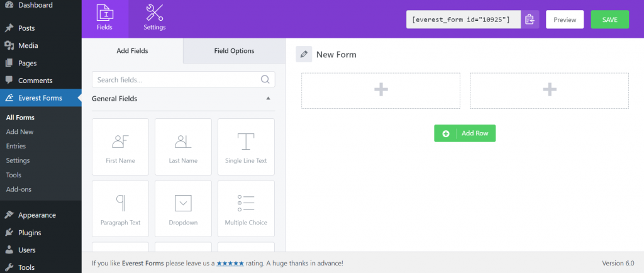644x273 pixels.
Task: Open the Add-ons submenu link
Action: tap(19, 189)
